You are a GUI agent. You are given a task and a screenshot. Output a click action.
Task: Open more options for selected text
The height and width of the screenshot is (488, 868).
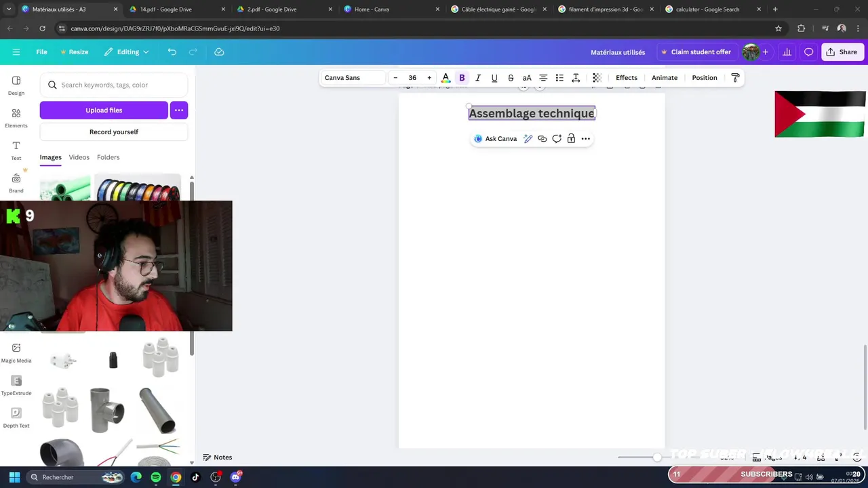[x=586, y=139]
